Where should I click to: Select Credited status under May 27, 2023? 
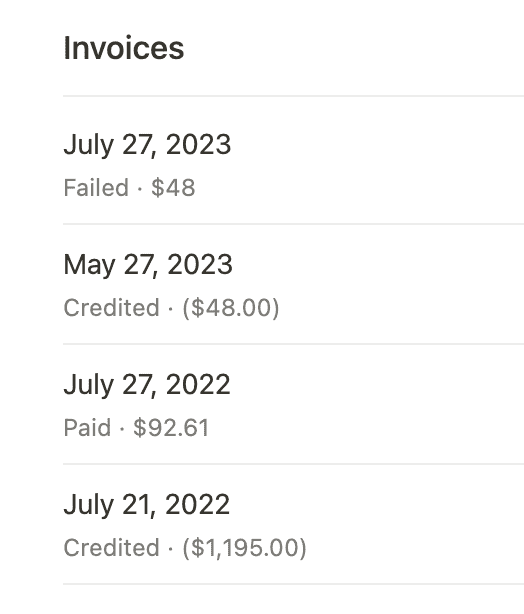112,307
